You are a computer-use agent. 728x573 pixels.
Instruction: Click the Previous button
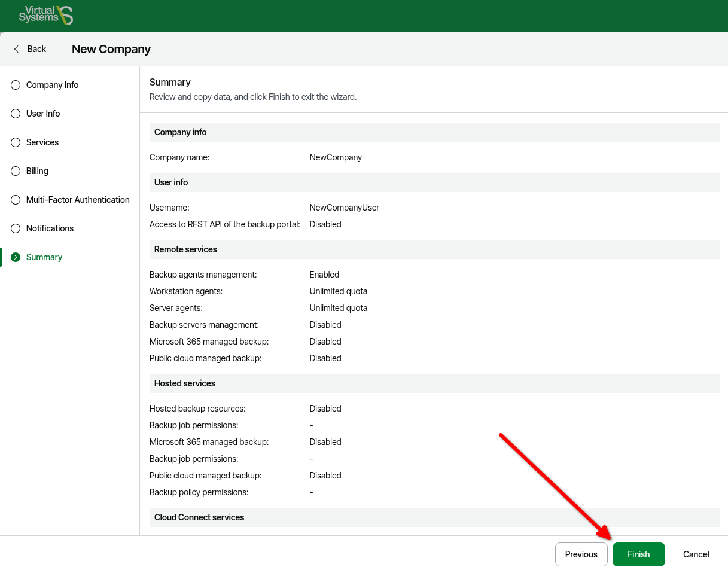pos(581,554)
